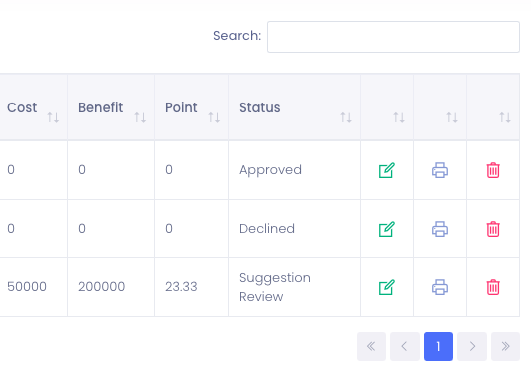The width and height of the screenshot is (531, 371).
Task: Print the Approved row entry
Action: click(x=440, y=170)
